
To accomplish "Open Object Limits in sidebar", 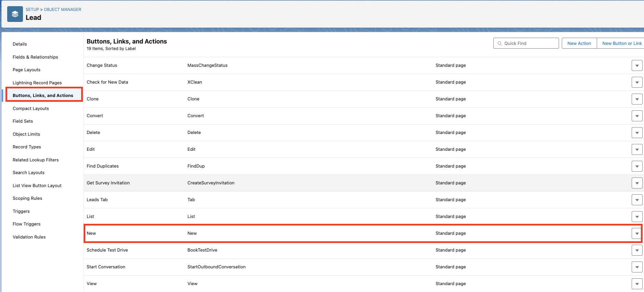I will [x=26, y=134].
